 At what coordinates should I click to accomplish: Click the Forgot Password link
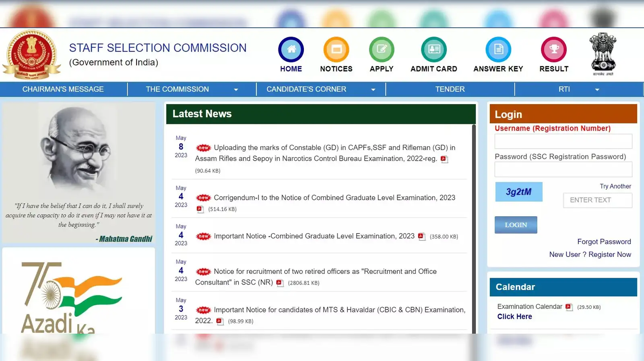click(x=604, y=242)
